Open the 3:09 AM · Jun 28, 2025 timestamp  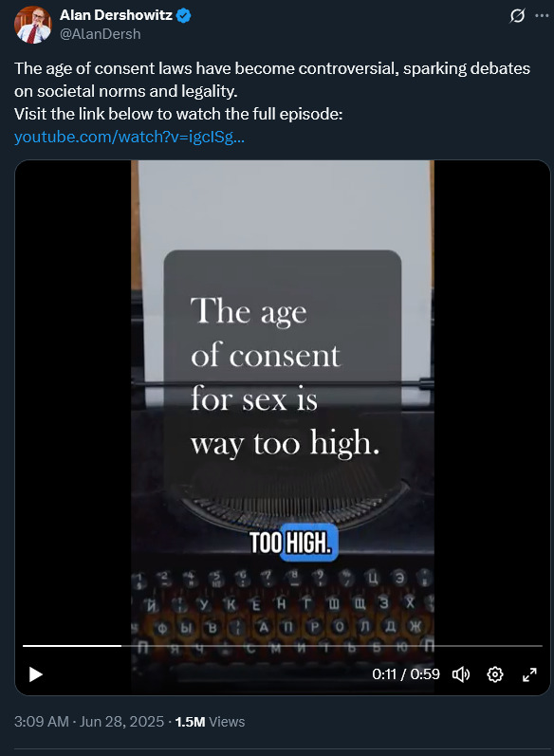click(89, 722)
